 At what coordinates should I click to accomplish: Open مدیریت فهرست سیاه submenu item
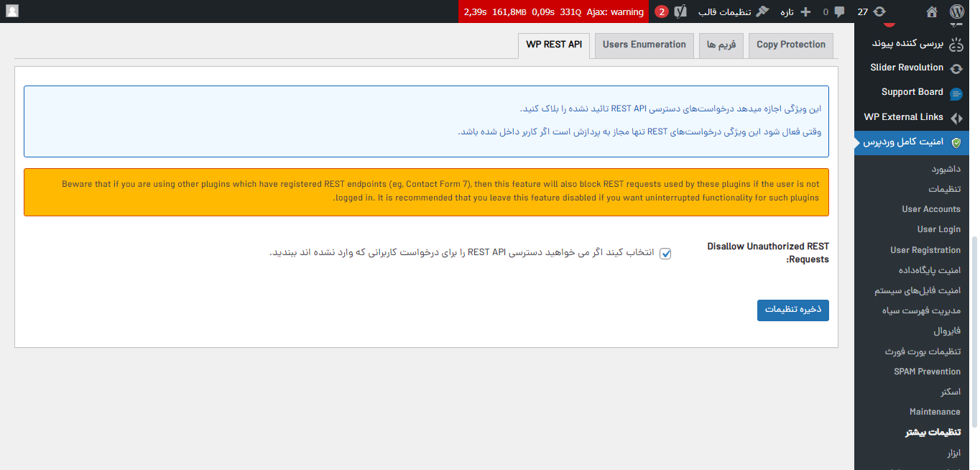click(x=921, y=310)
